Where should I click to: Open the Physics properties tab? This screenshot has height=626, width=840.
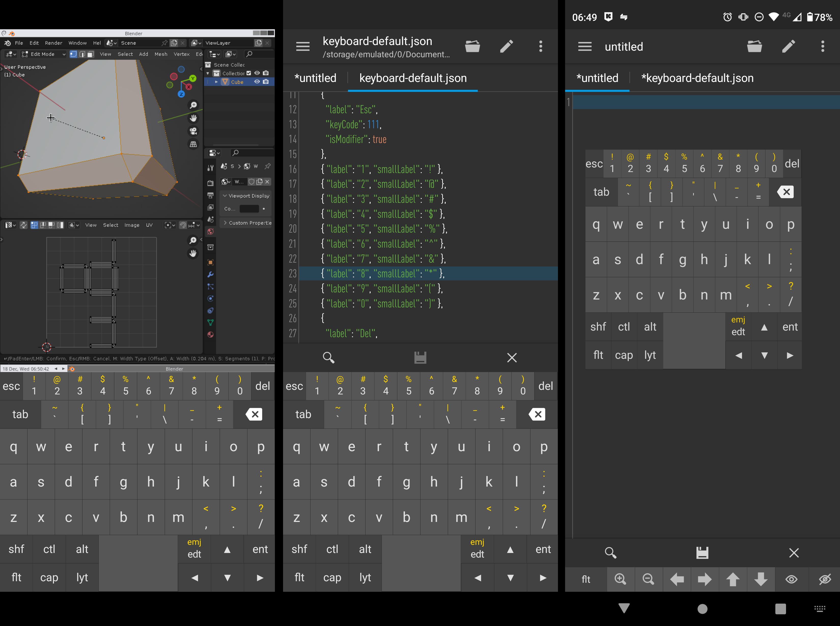pyautogui.click(x=210, y=298)
